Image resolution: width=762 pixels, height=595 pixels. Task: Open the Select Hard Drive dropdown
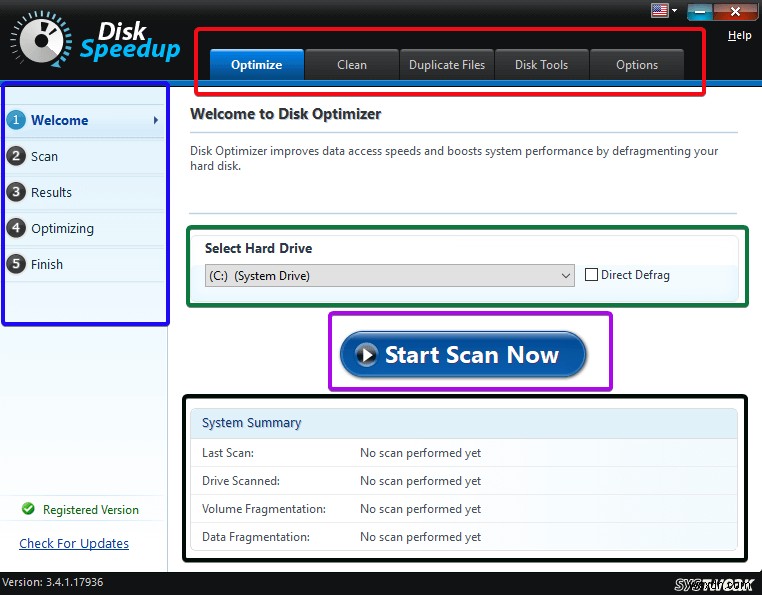(390, 276)
